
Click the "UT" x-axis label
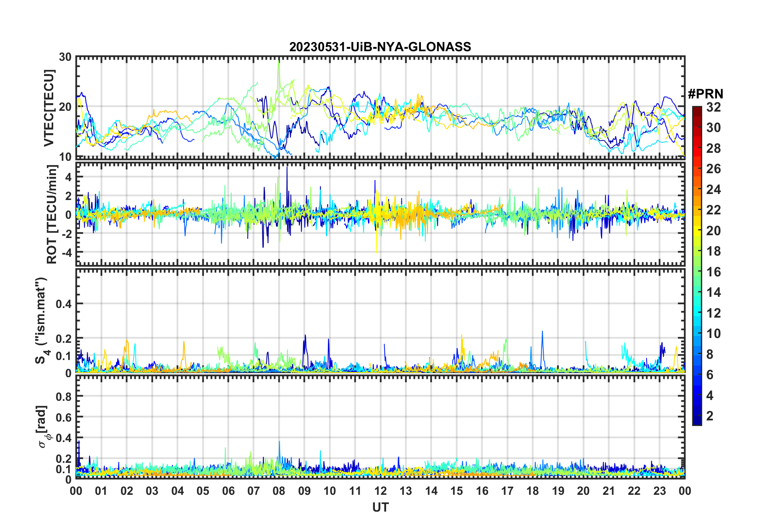380,507
